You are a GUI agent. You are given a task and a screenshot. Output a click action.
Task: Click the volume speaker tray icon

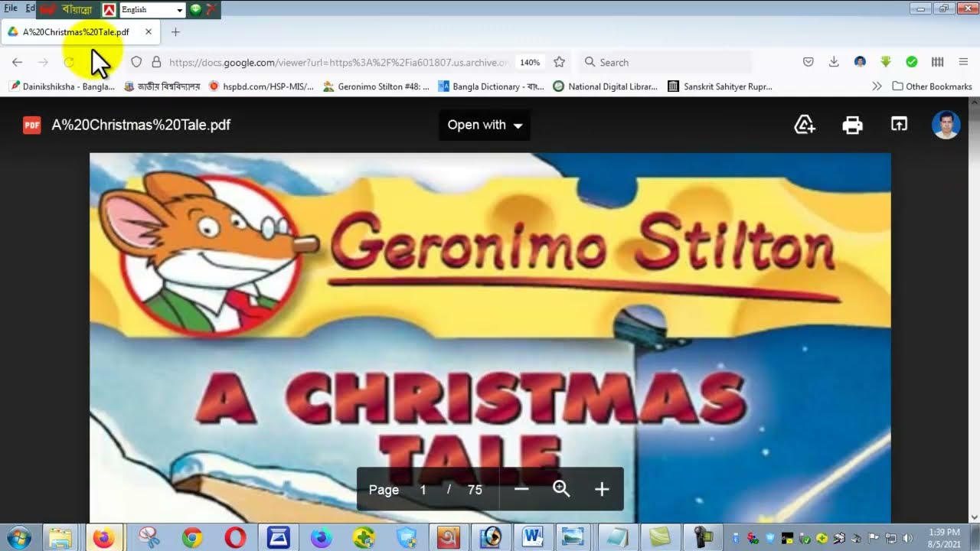[908, 537]
